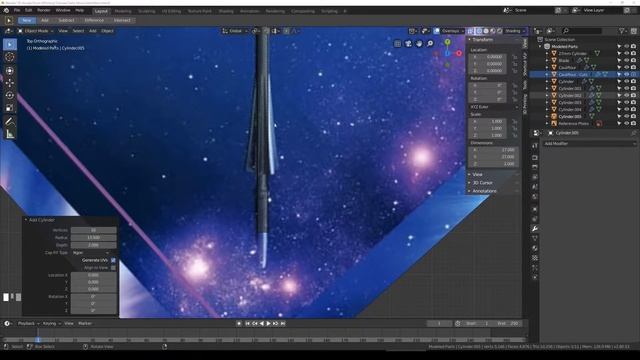Activate the Rotate tool
The height and width of the screenshot is (360, 640).
tap(10, 95)
